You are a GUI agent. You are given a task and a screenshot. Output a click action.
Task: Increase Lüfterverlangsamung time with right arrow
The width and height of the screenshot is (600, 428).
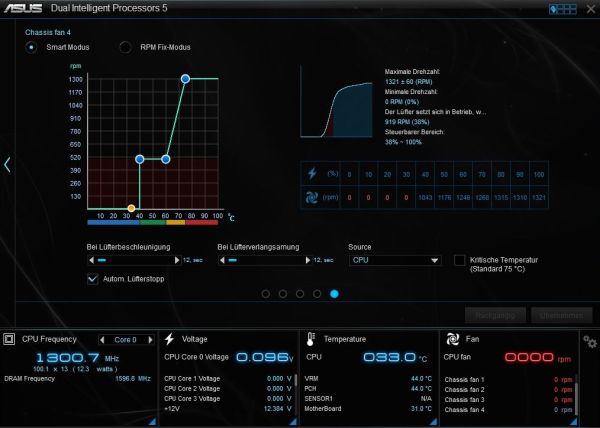pos(308,260)
